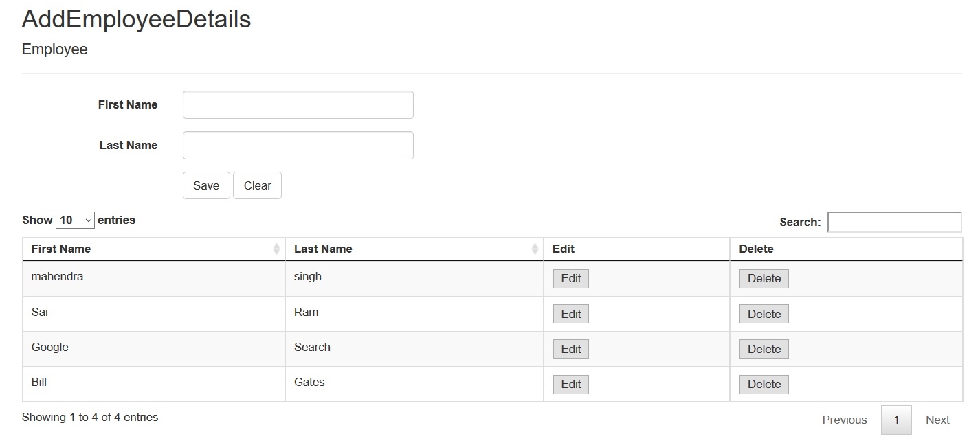Open the Show entries dropdown
This screenshot has width=980, height=443.
pyautogui.click(x=75, y=220)
